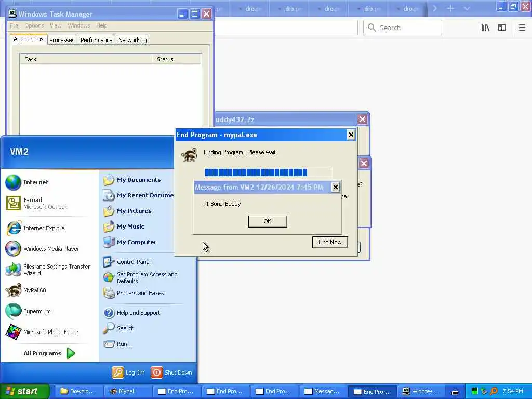Toggle browser sidebar icon
This screenshot has width=532, height=399.
click(x=502, y=28)
